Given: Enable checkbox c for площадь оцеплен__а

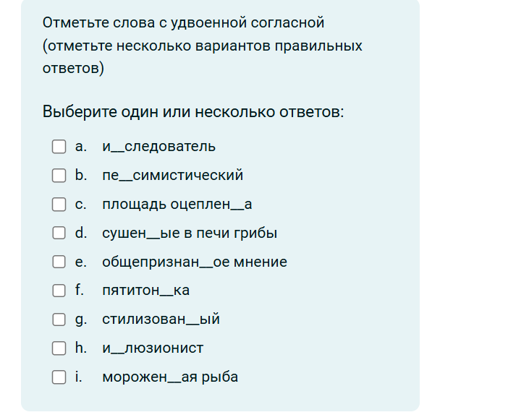Looking at the screenshot, I should coord(59,204).
